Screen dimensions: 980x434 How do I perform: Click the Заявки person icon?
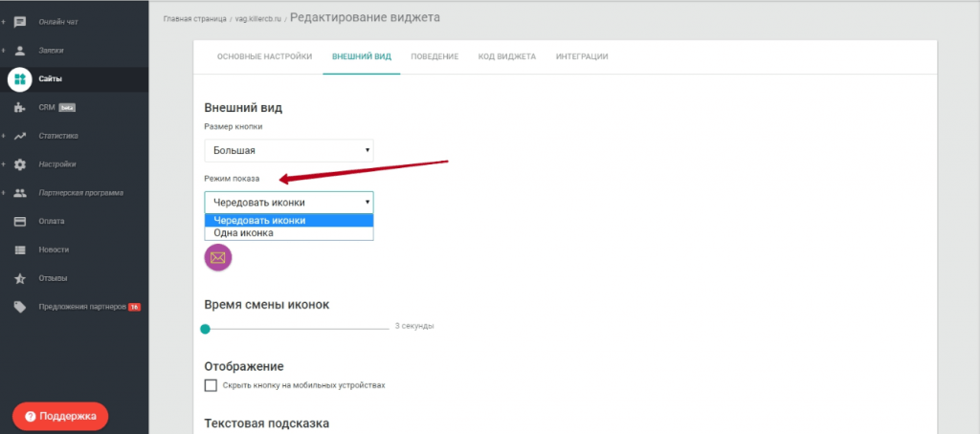[20, 50]
